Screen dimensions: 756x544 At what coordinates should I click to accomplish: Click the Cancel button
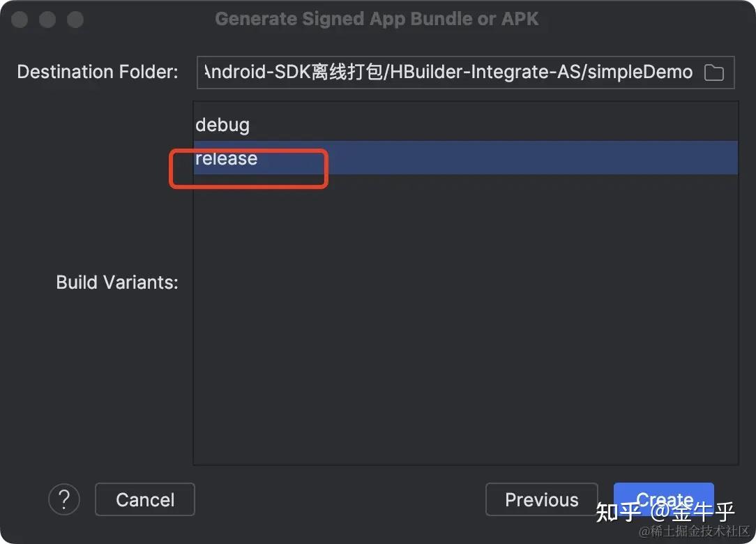tap(145, 499)
